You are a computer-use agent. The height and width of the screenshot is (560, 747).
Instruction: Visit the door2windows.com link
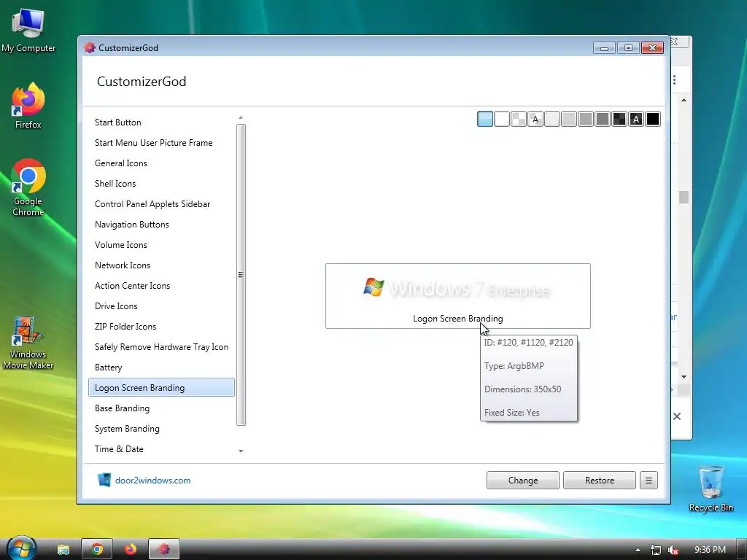(152, 481)
